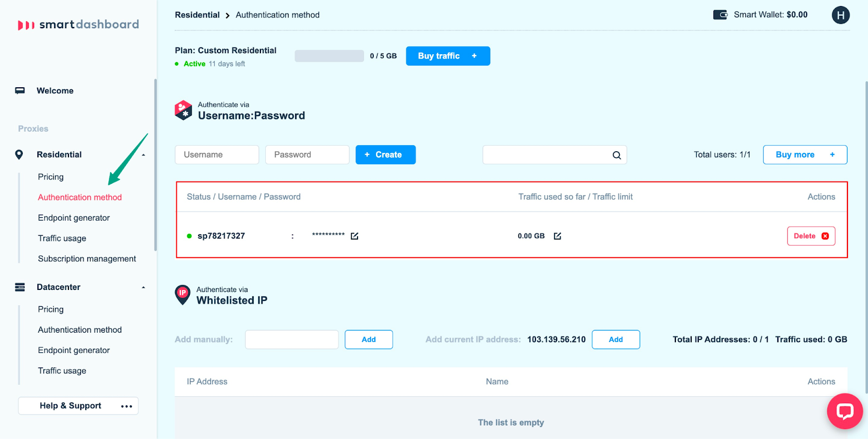This screenshot has width=868, height=439.
Task: Open the live chat bubble icon
Action: [844, 411]
